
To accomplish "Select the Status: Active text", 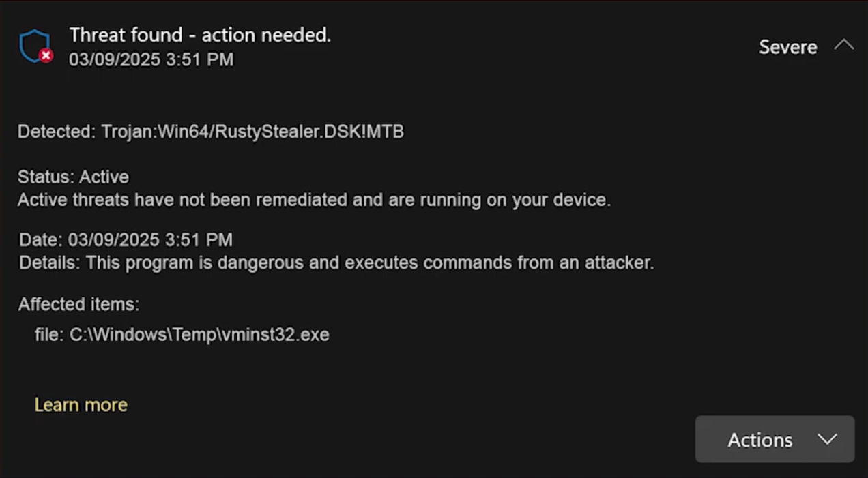I will point(73,177).
